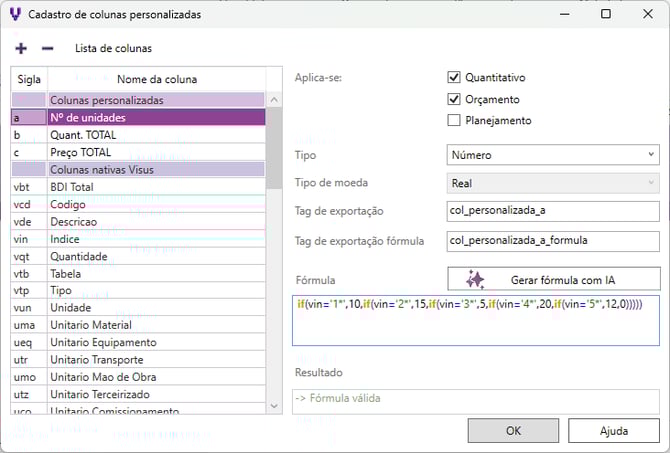Uncheck the Quantitativo checkbox
Image resolution: width=670 pixels, height=453 pixels.
click(454, 78)
